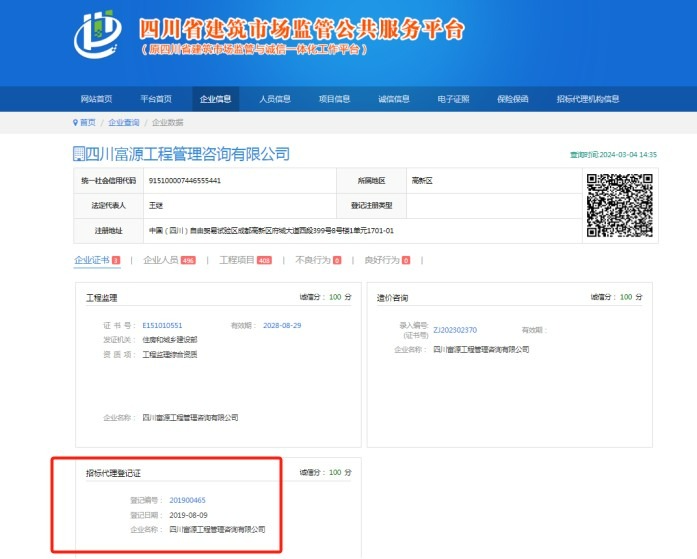Click the 法定代表人 label cell
The height and width of the screenshot is (559, 697).
click(108, 205)
